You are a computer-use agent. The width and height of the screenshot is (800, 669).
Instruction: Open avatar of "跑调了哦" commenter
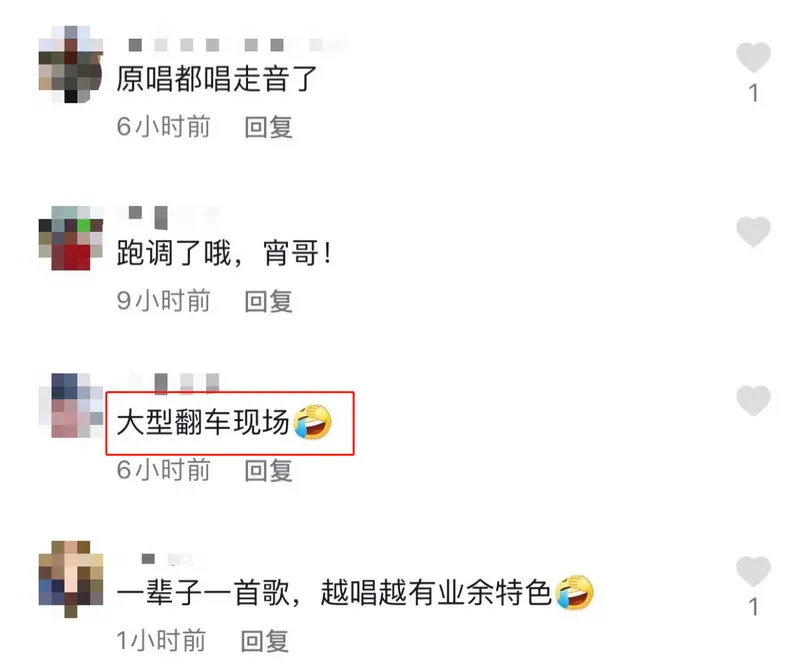point(71,238)
